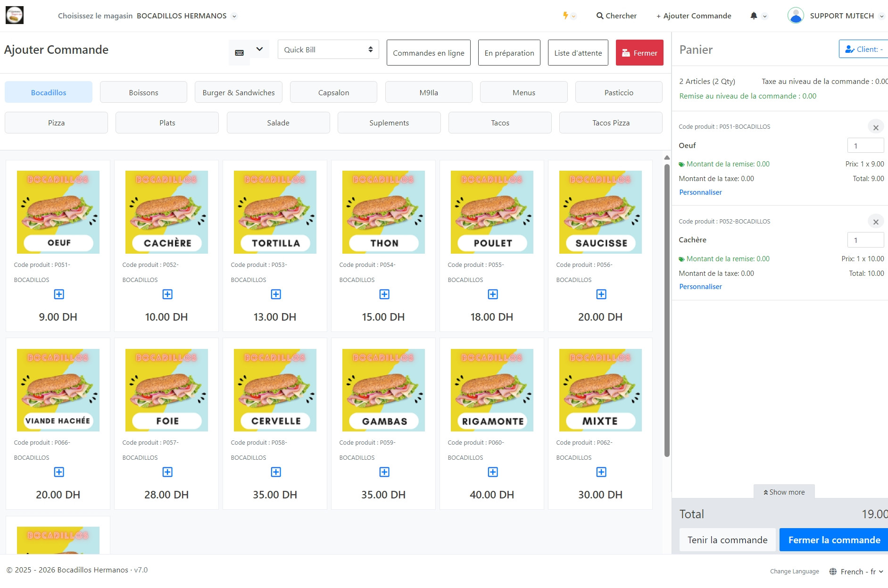Remove Cachère item from the cart

click(x=875, y=222)
